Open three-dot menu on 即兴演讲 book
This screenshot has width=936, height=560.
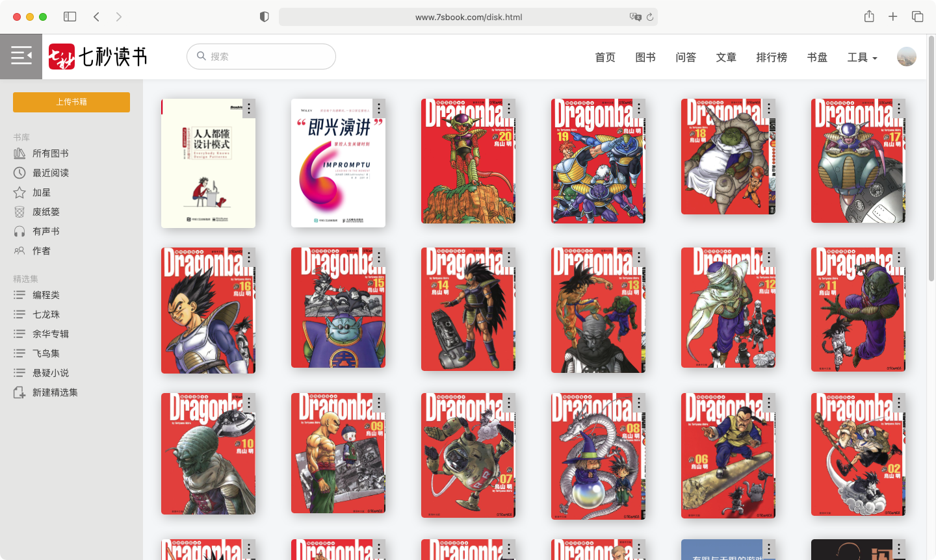[x=378, y=108]
